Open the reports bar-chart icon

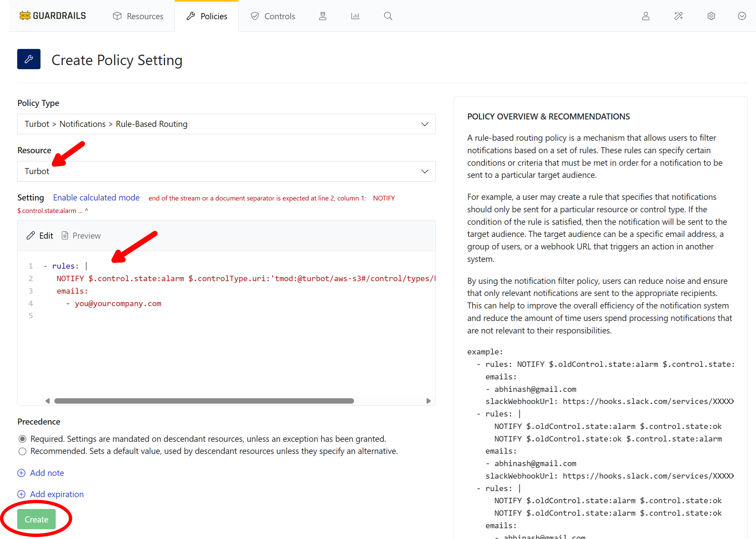(x=355, y=16)
